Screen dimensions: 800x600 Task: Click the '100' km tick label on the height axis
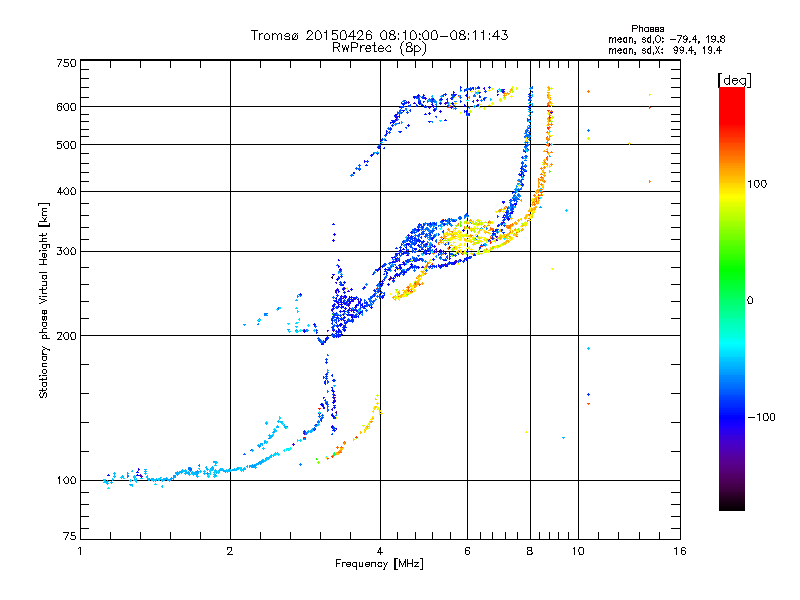point(66,480)
